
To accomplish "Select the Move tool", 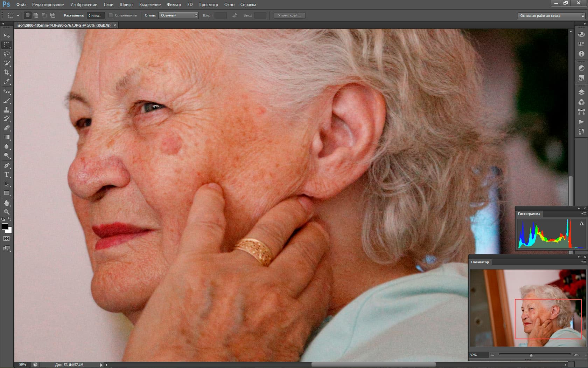I will (7, 35).
